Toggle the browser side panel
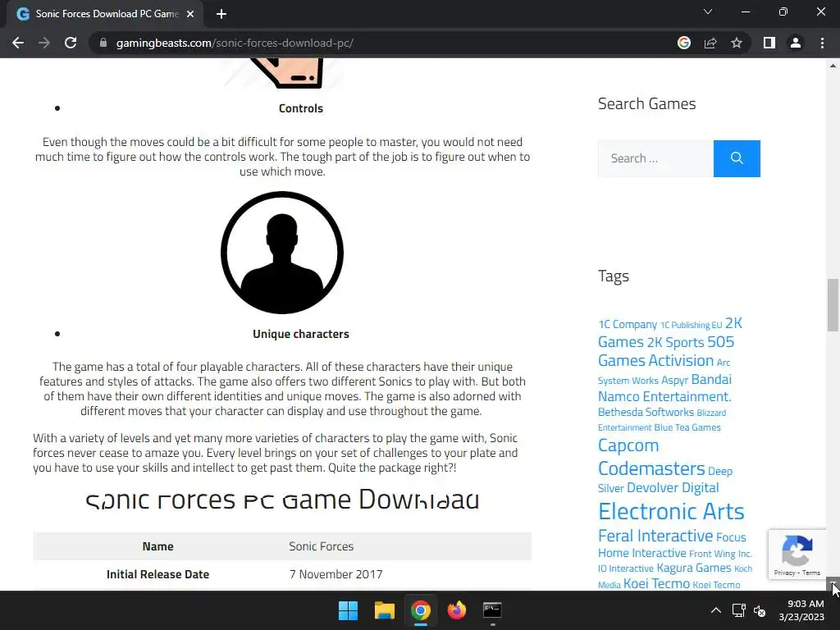840x630 pixels. [769, 43]
